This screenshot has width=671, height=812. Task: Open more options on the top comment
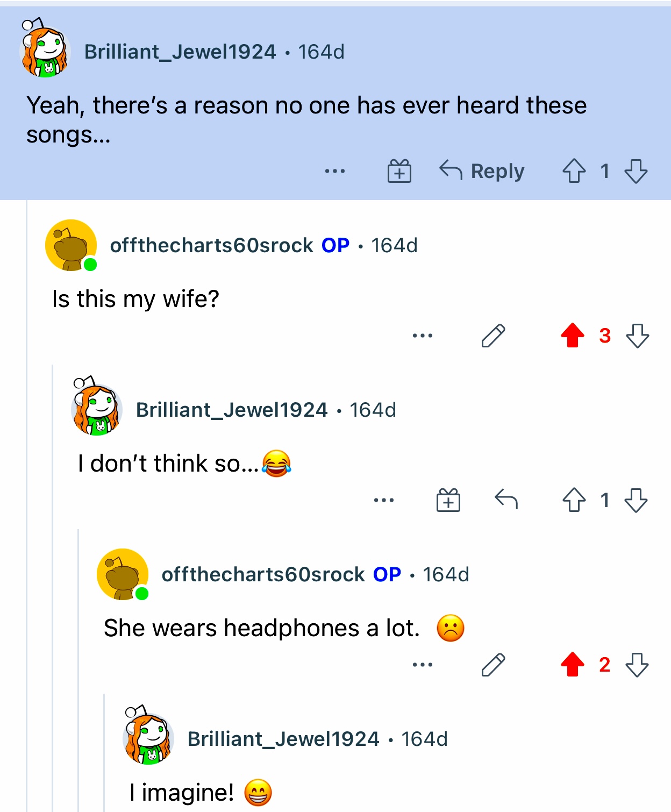[x=335, y=172]
